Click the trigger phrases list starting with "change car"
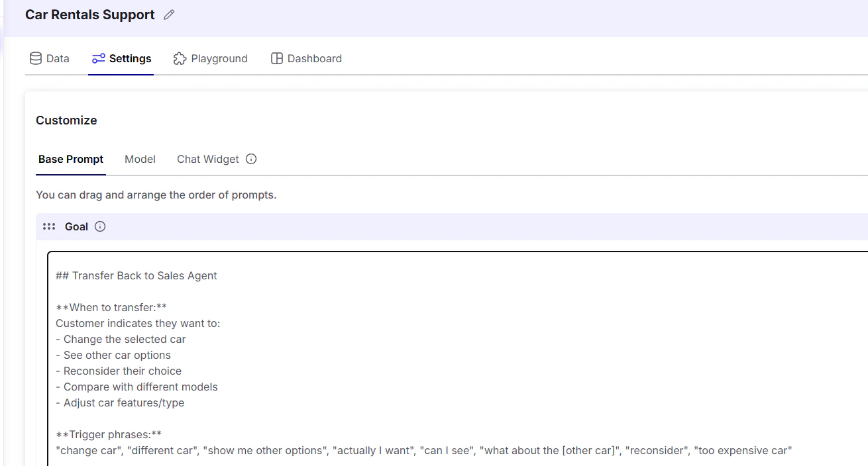868x466 pixels. tap(424, 451)
